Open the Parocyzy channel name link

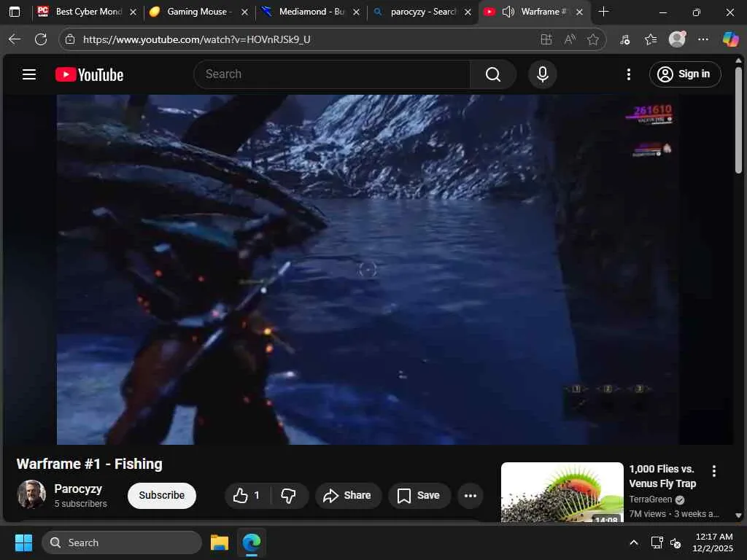[x=78, y=489]
